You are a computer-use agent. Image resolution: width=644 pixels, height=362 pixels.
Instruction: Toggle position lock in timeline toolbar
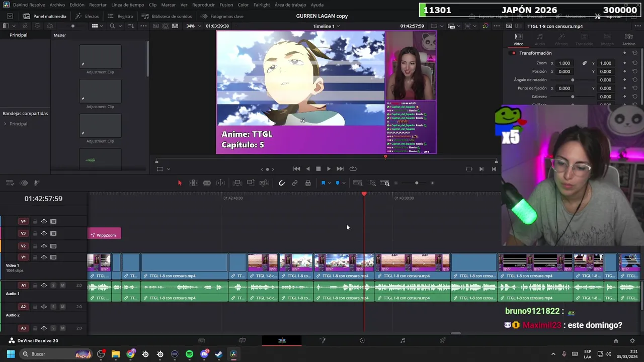[x=308, y=183]
